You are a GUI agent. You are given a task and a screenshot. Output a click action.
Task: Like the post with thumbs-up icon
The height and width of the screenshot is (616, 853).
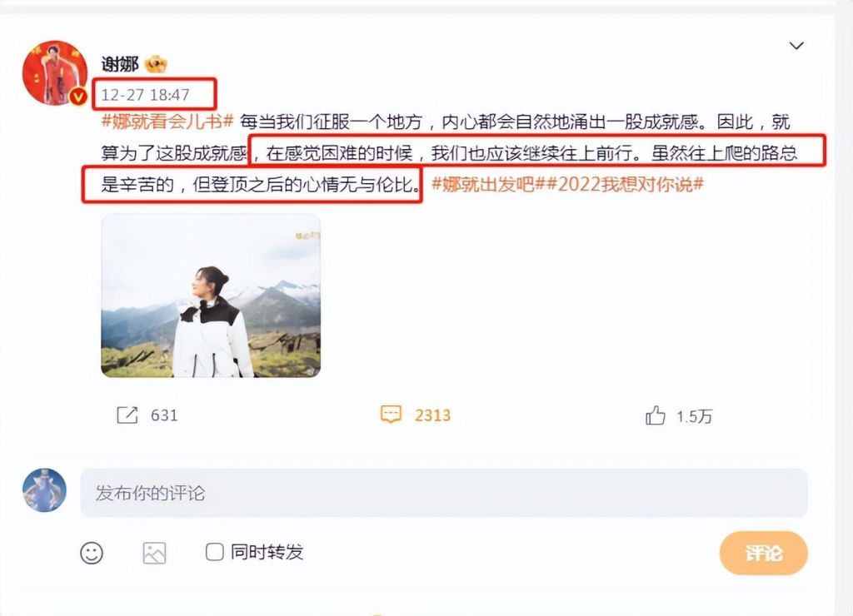coord(655,415)
